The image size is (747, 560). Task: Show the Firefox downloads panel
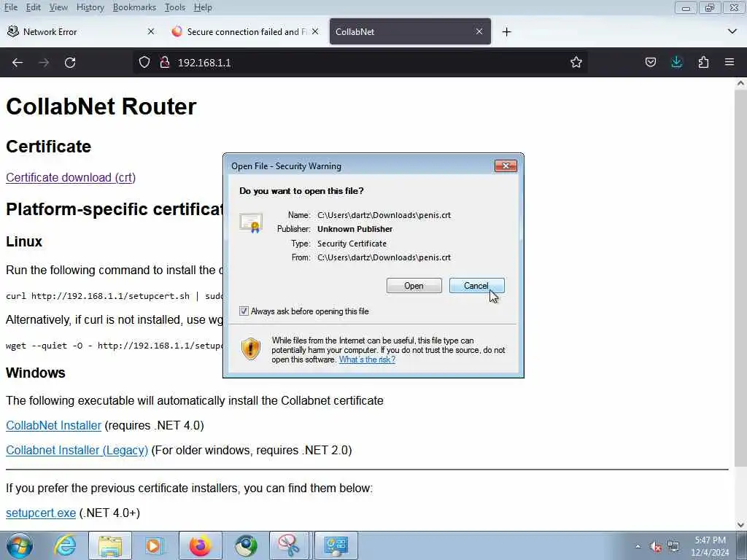pyautogui.click(x=676, y=63)
